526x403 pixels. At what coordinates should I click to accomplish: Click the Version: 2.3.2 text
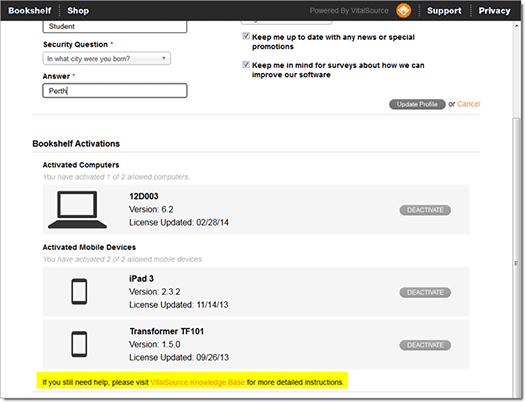click(155, 292)
